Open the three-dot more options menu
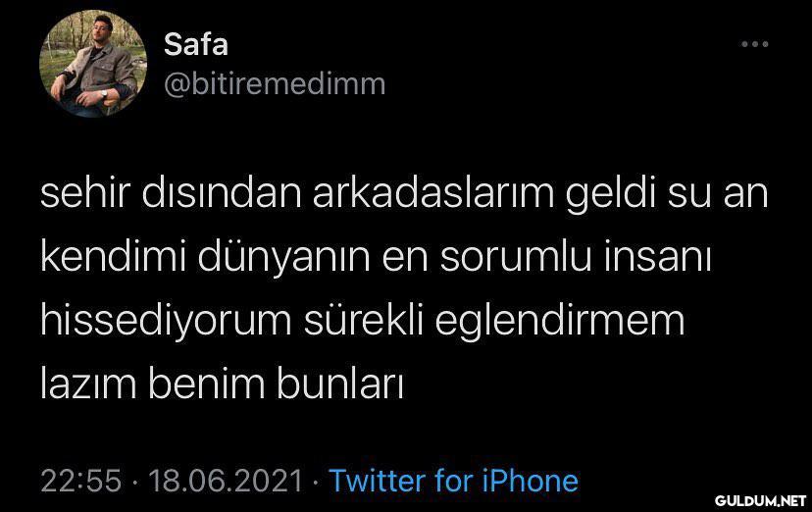This screenshot has height=512, width=812. click(x=754, y=44)
